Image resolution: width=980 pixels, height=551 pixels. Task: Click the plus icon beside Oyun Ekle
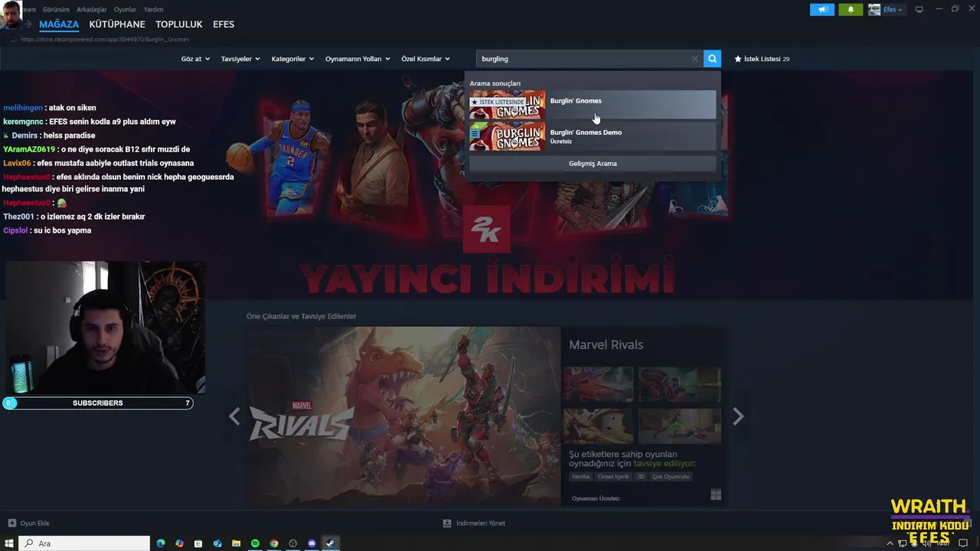[x=11, y=523]
